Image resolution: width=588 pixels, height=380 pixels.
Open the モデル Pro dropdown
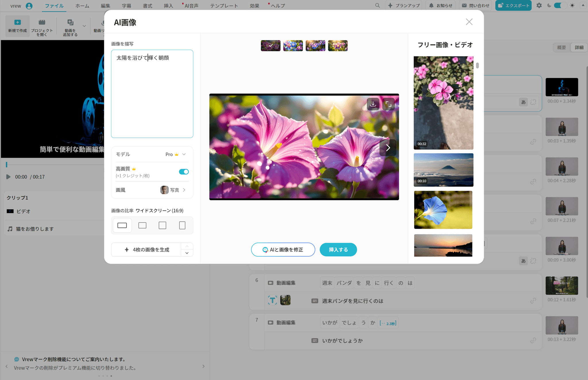point(176,154)
